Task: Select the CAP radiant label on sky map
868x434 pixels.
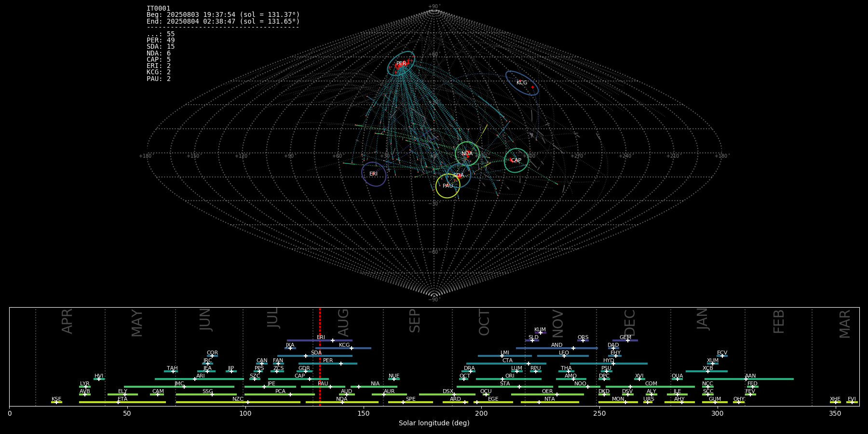Action: [x=516, y=161]
